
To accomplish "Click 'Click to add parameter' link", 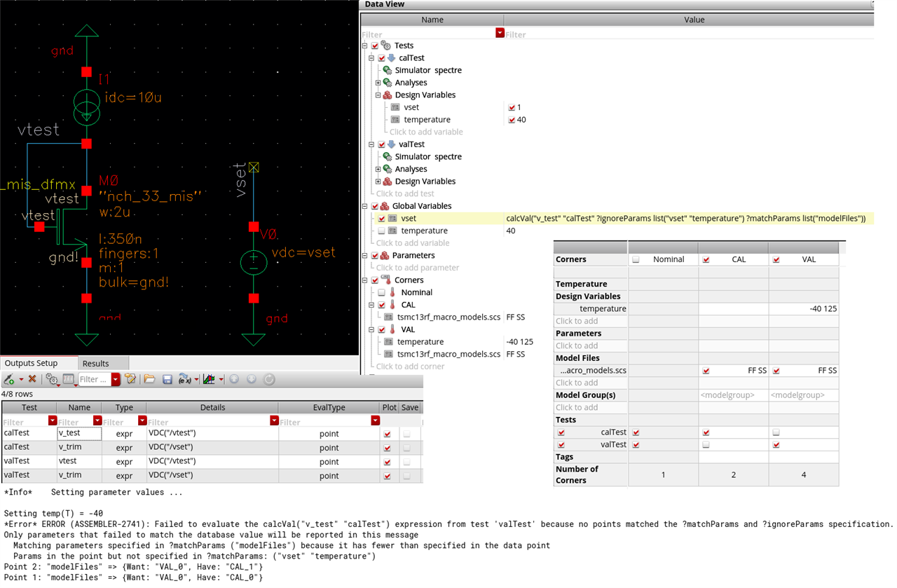I will pyautogui.click(x=418, y=268).
